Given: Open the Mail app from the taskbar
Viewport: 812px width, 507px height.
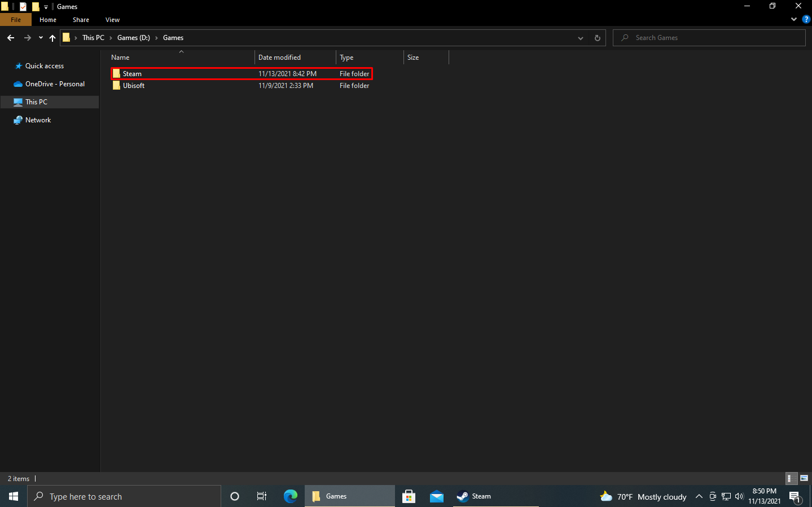Looking at the screenshot, I should (437, 496).
